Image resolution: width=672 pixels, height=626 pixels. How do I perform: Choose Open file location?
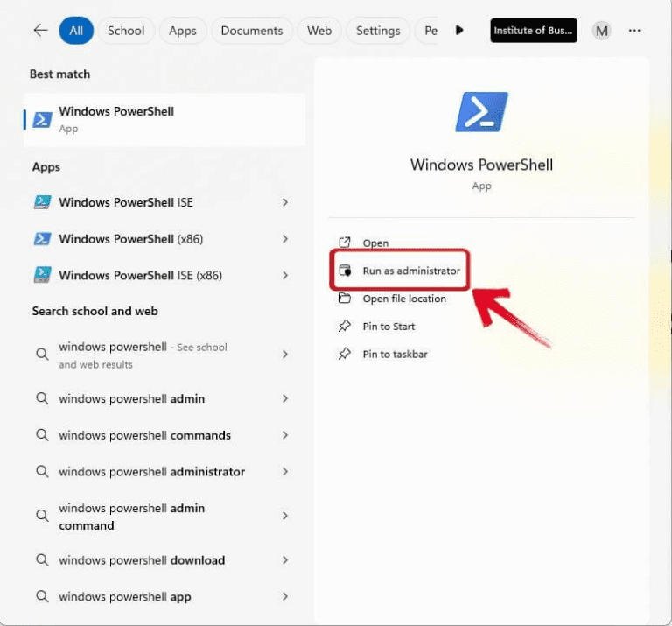(x=404, y=299)
